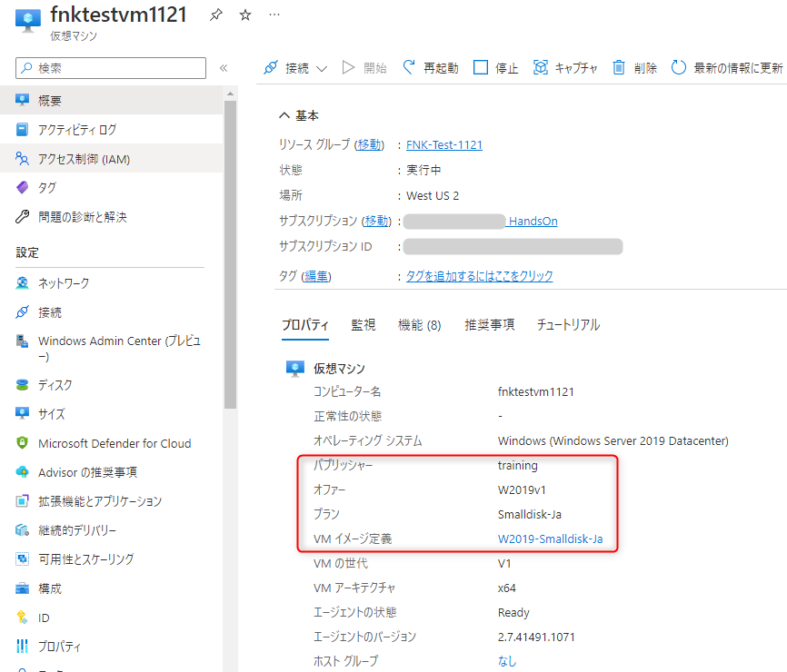This screenshot has width=787, height=672.
Task: Restart the VM with 再起動
Action: [x=431, y=68]
